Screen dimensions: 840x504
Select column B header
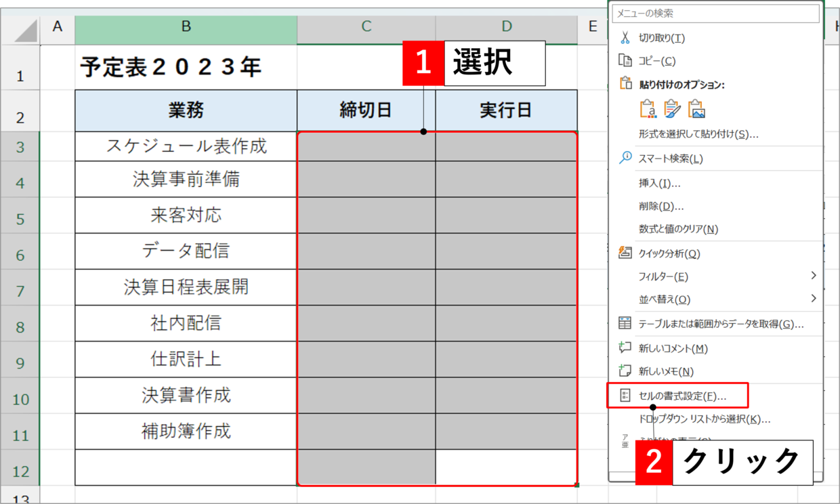coord(186,27)
